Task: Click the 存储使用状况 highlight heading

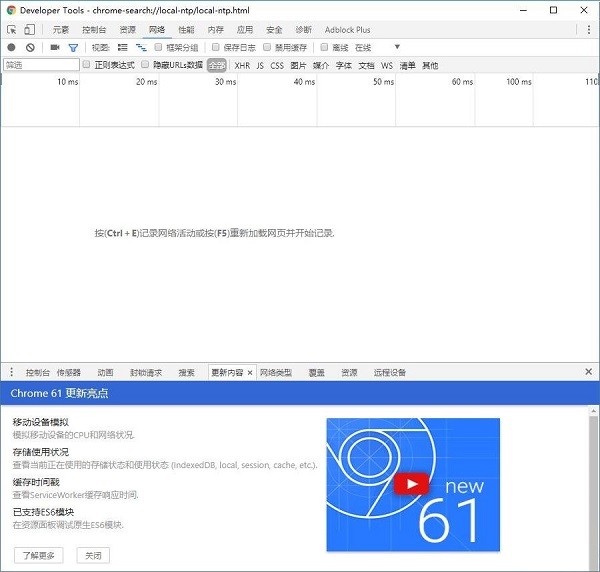Action: [x=41, y=452]
